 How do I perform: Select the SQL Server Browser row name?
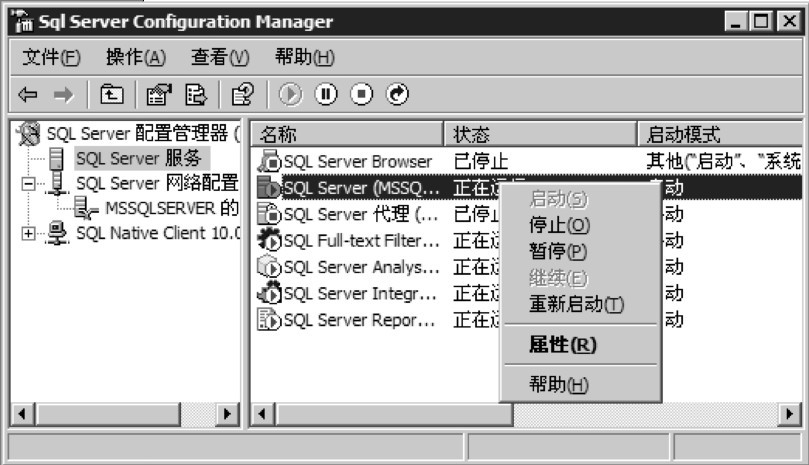(x=358, y=162)
